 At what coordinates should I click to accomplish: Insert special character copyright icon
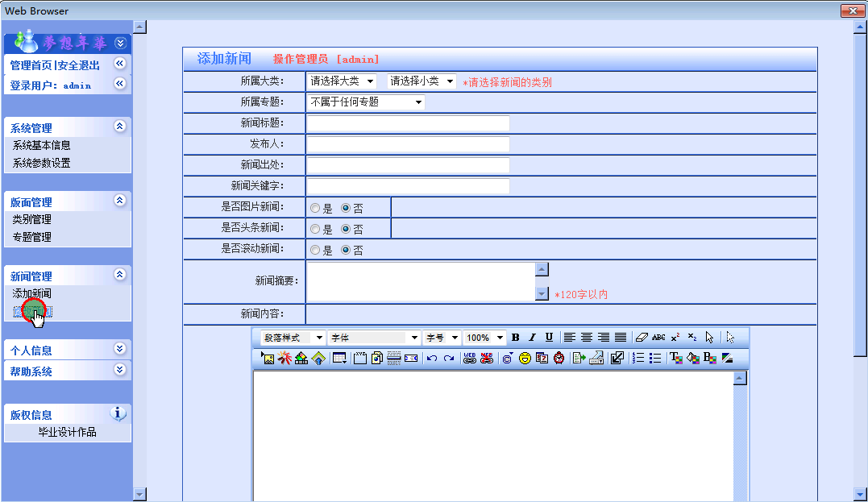508,358
